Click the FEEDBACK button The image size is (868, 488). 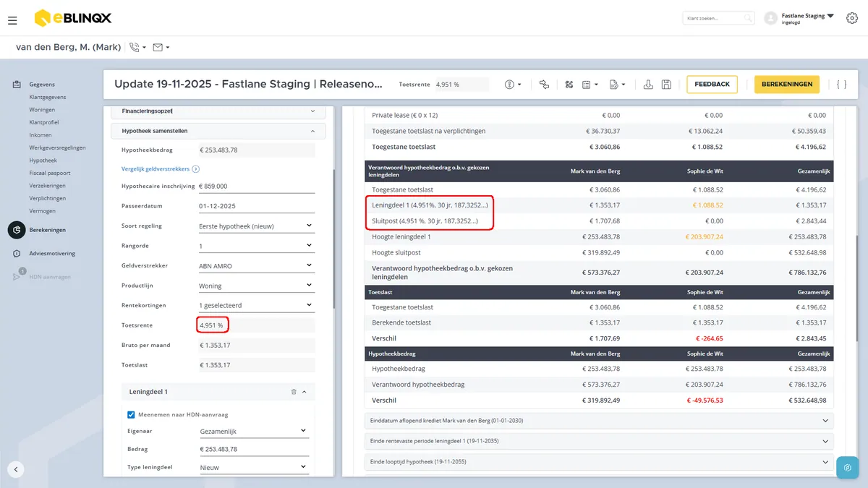coord(712,85)
